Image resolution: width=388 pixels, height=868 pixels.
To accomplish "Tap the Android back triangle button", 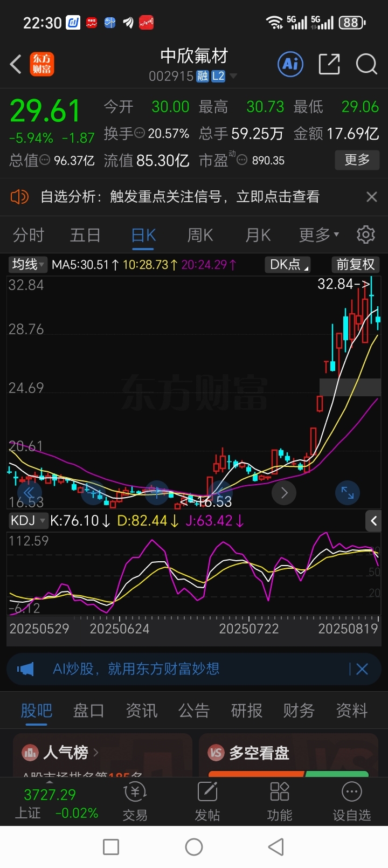I will 276,847.
